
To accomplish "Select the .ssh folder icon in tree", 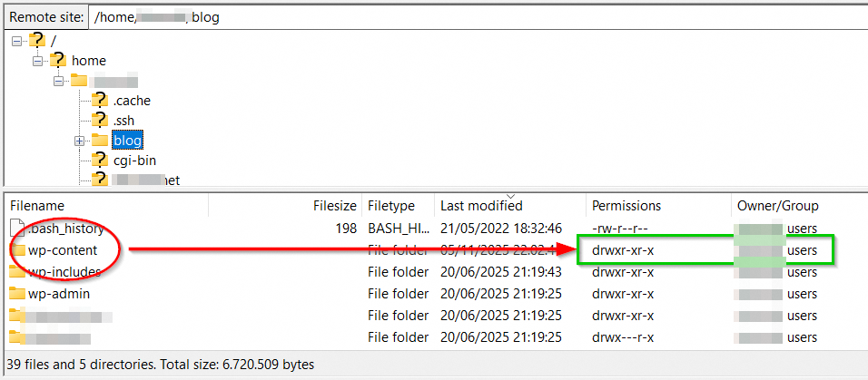I will point(100,120).
